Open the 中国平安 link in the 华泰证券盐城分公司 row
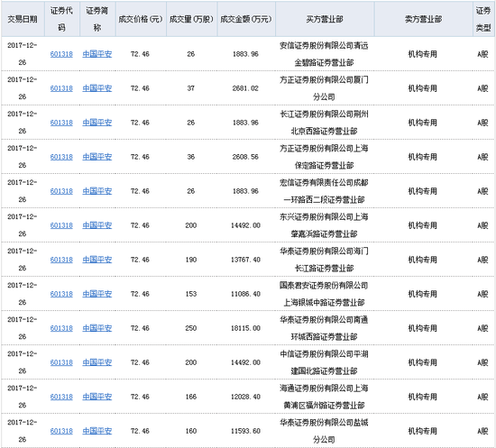This screenshot has width=496, height=448. (97, 431)
